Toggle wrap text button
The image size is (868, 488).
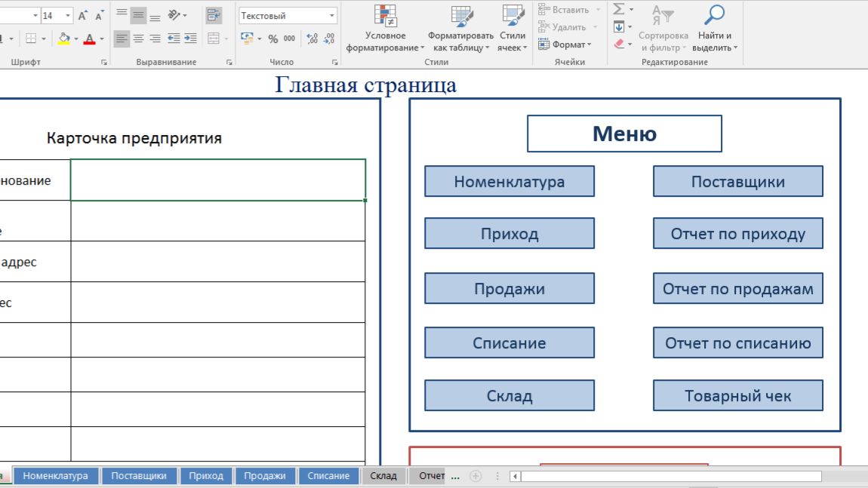[x=213, y=15]
